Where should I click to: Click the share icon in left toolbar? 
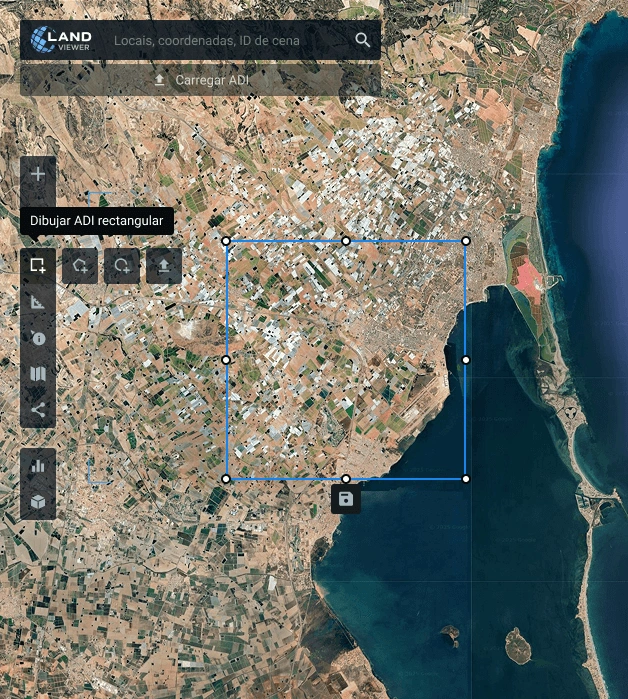pos(38,409)
